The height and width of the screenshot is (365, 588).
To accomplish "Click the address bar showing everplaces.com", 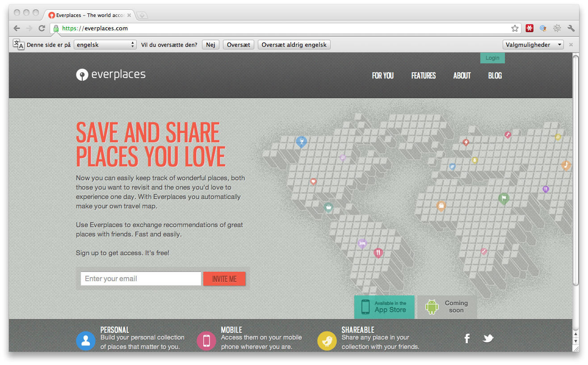I will [x=285, y=28].
